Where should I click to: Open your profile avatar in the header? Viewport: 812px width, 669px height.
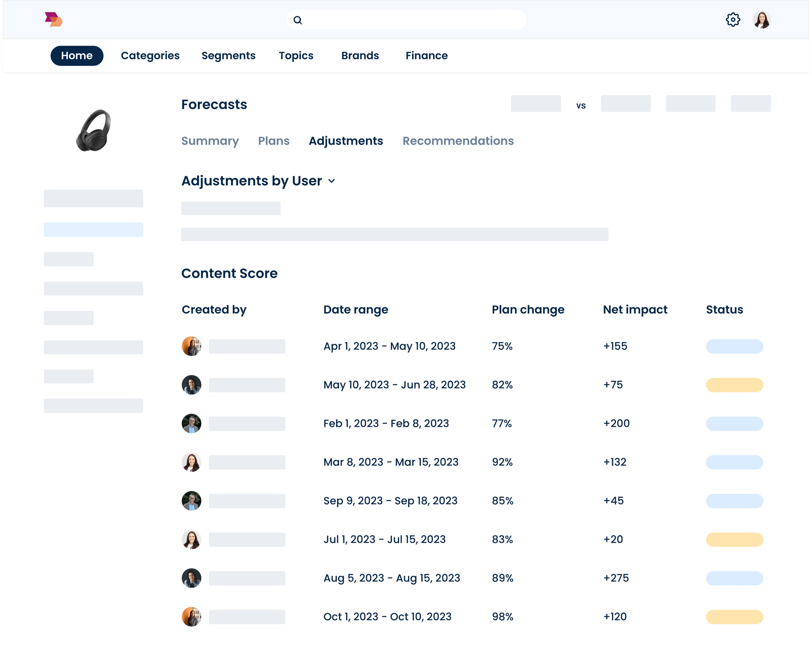click(761, 20)
